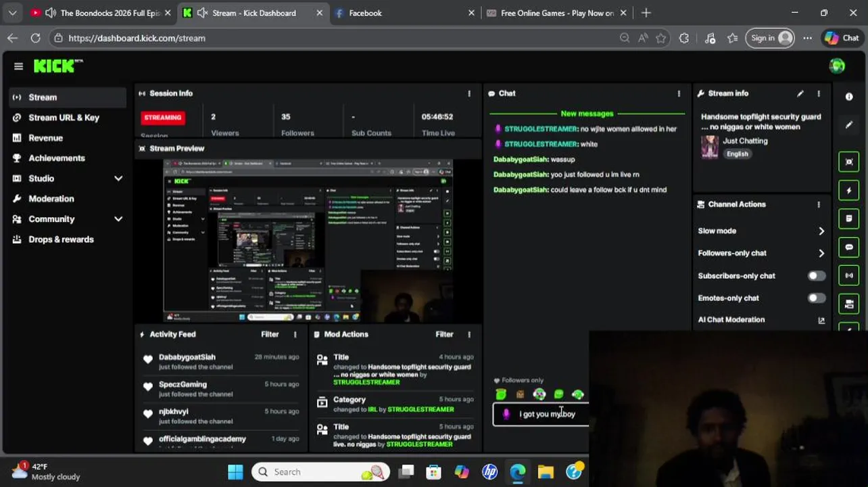Open the info icon in the right rail
The height and width of the screenshot is (487, 868).
pyautogui.click(x=849, y=97)
